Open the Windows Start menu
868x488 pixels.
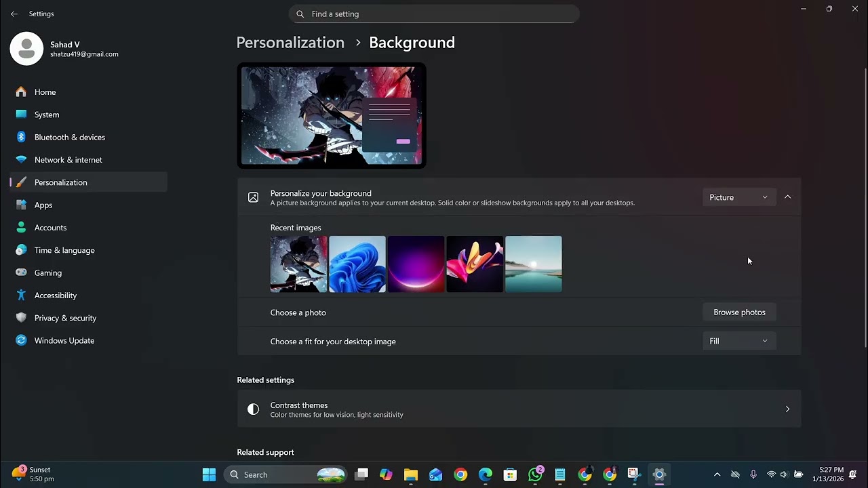(x=209, y=474)
